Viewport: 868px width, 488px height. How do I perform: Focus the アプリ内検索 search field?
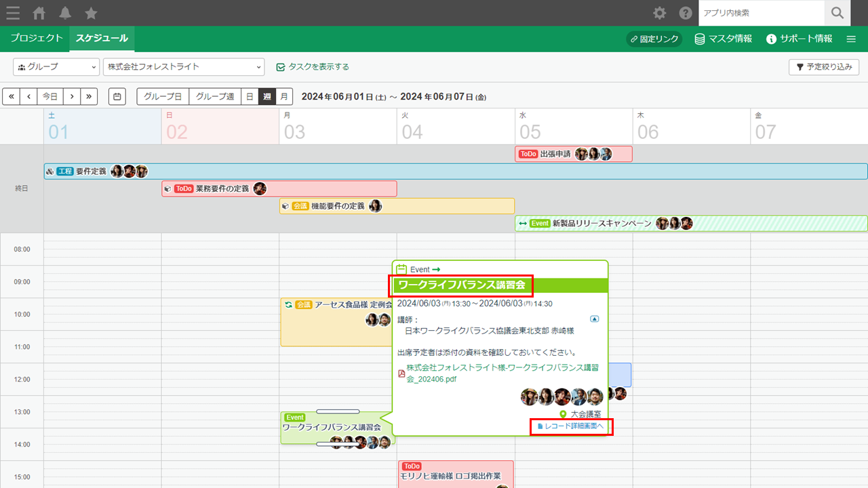click(x=762, y=13)
